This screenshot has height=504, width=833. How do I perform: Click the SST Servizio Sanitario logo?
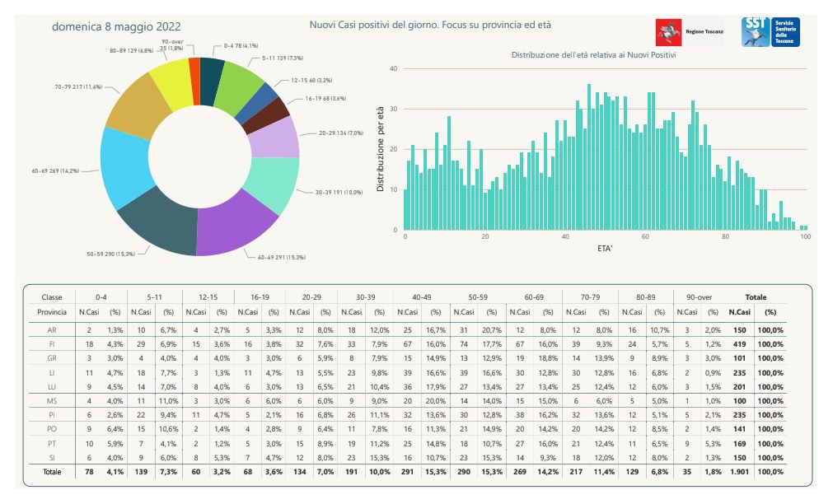[770, 32]
